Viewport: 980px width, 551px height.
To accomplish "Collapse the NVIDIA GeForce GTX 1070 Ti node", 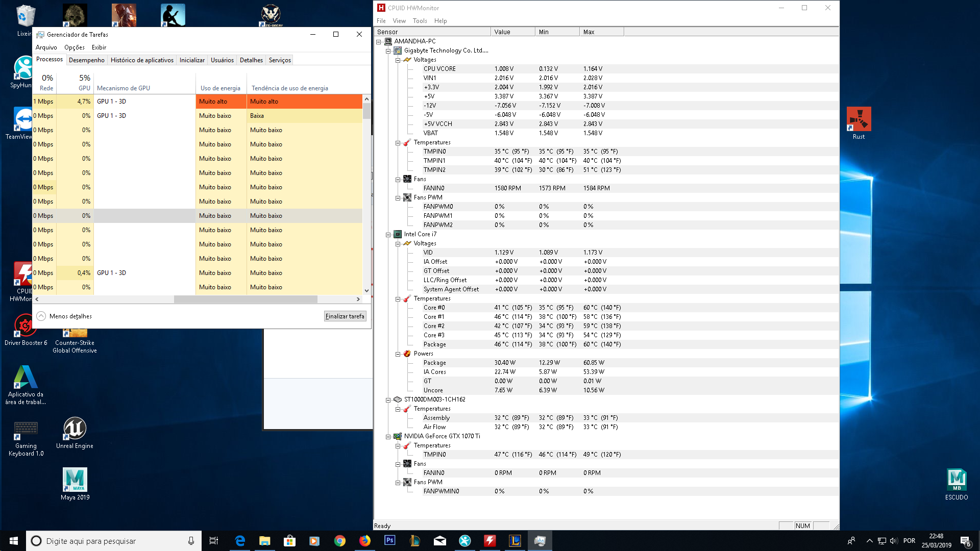I will click(388, 437).
